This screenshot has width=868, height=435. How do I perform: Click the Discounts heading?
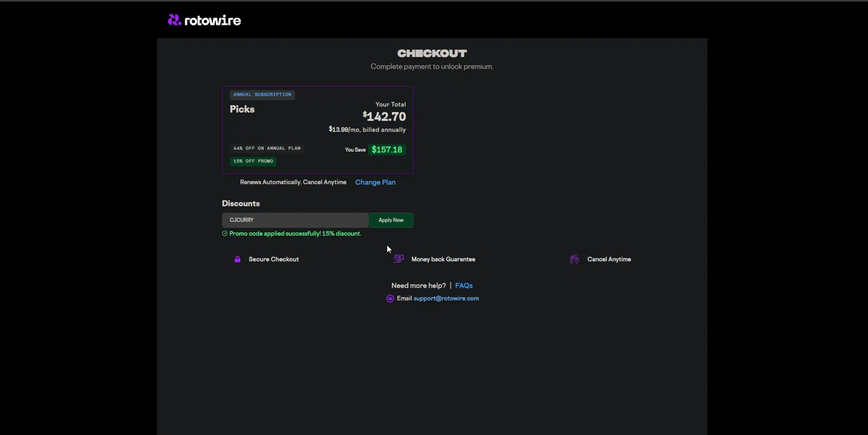tap(241, 203)
